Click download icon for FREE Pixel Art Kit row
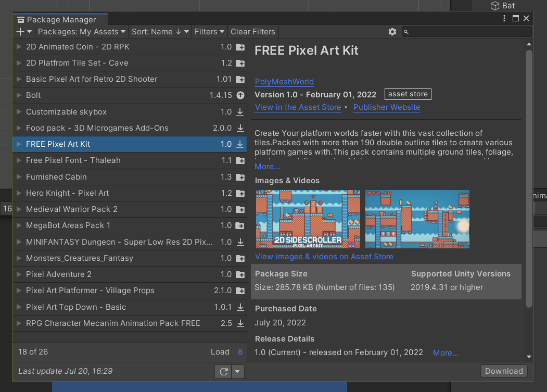This screenshot has width=547, height=392. click(240, 144)
